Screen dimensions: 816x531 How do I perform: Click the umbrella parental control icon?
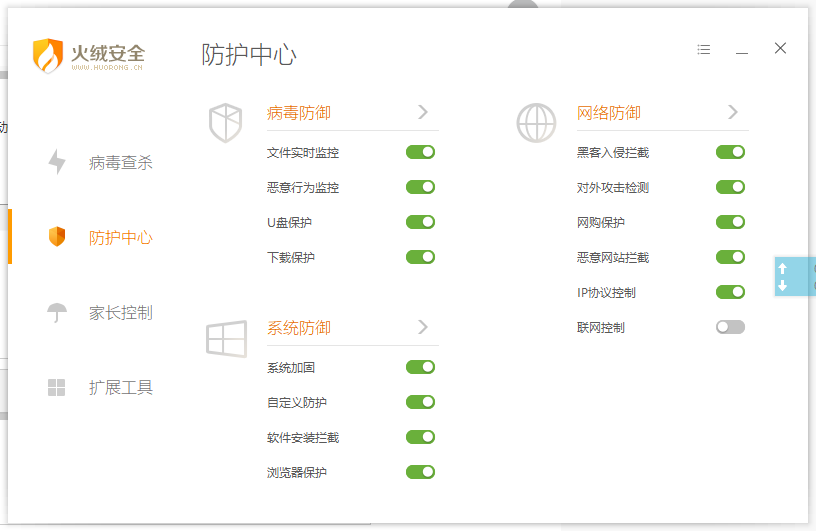(57, 312)
